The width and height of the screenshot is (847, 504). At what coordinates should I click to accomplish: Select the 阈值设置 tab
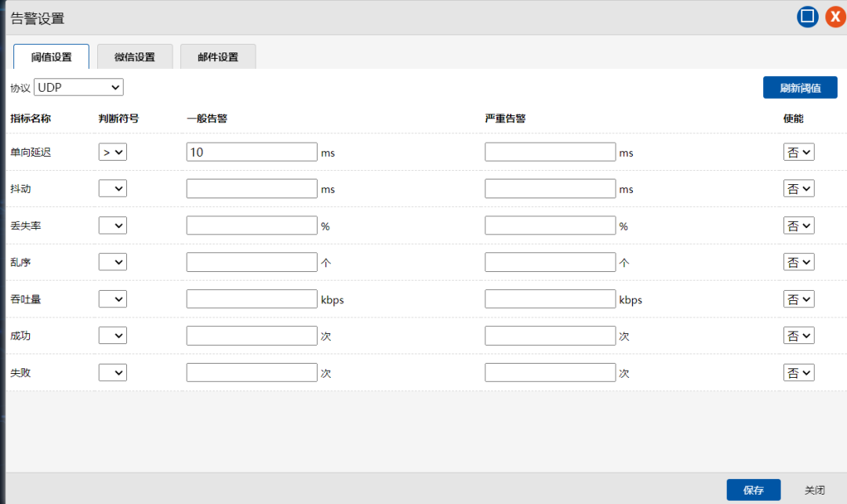pos(52,57)
